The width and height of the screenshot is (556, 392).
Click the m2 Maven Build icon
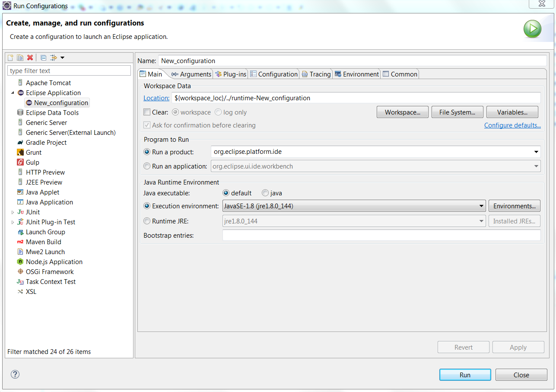(x=20, y=242)
